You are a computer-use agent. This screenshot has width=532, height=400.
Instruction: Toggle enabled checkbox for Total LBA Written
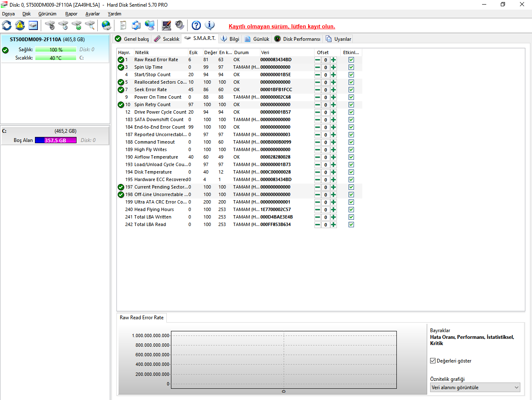[351, 217]
